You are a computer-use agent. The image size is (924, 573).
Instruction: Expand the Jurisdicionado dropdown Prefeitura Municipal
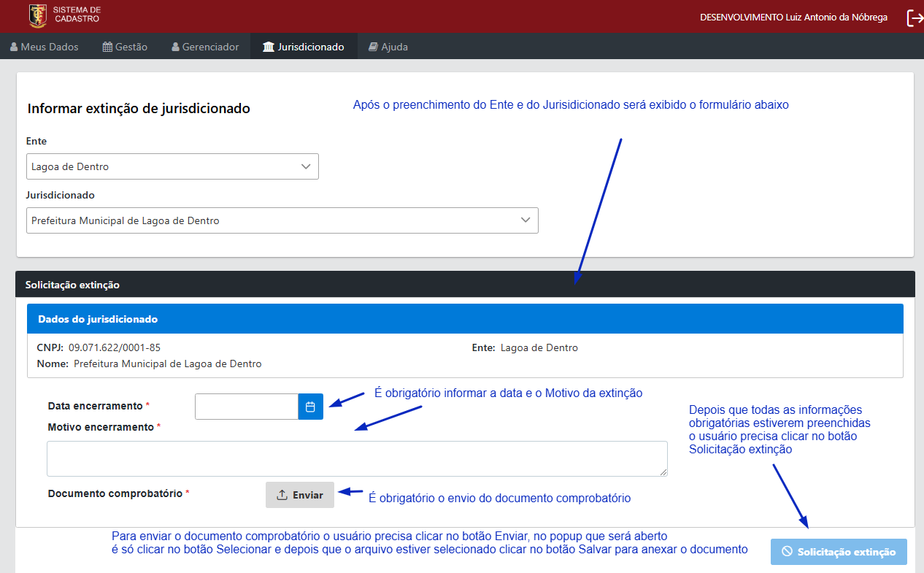[282, 220]
